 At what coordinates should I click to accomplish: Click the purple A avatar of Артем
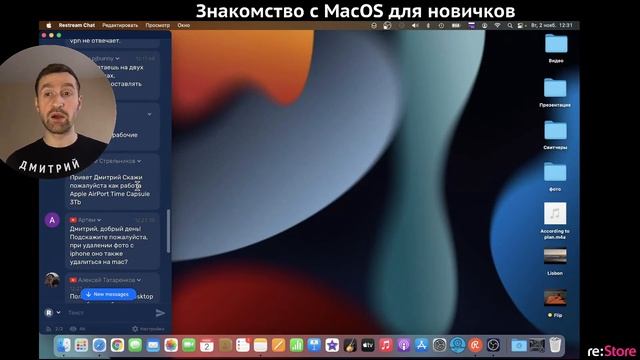(x=52, y=220)
